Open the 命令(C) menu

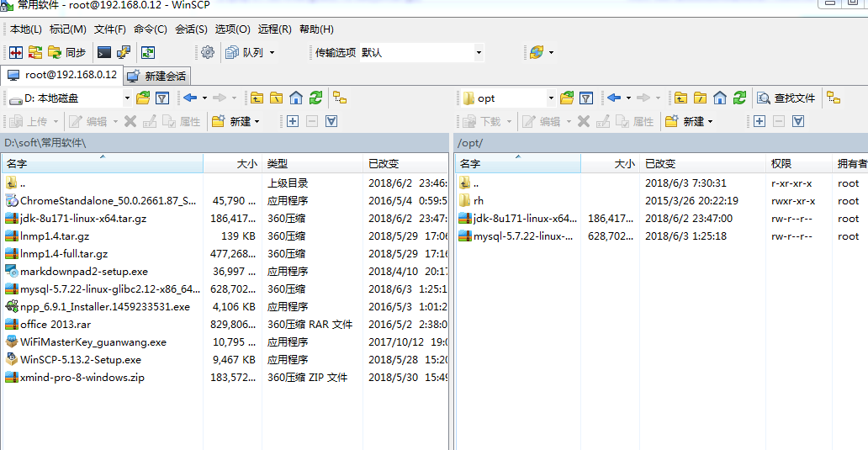150,29
